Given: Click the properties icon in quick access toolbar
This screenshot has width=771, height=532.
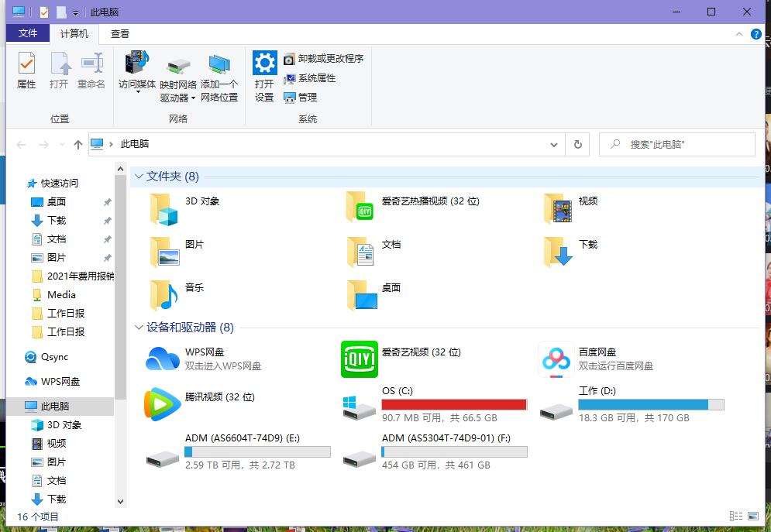Looking at the screenshot, I should coord(43,12).
